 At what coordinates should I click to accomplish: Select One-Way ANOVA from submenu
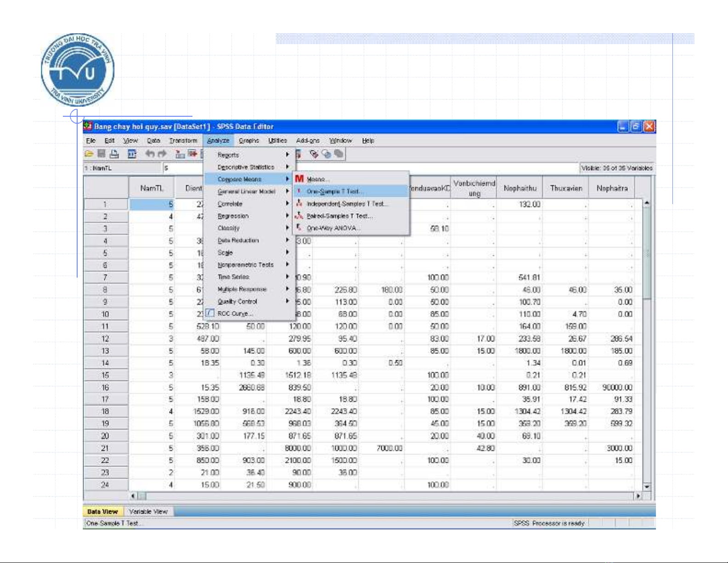tap(333, 228)
